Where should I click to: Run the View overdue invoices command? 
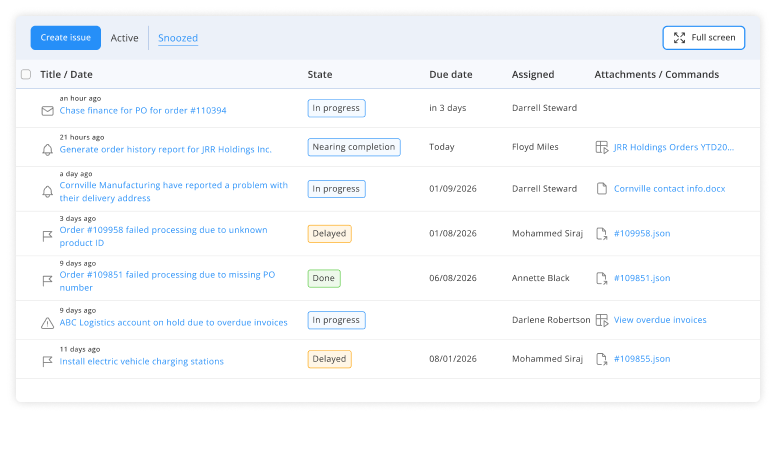tap(660, 320)
